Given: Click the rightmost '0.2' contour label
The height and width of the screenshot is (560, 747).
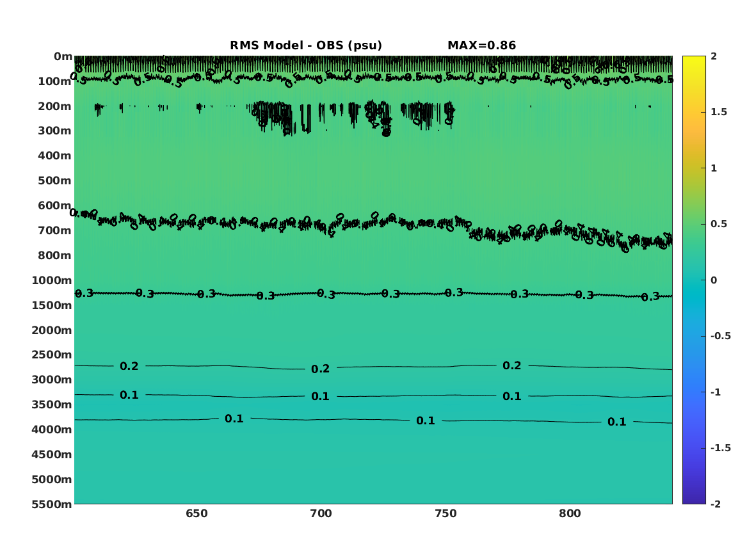Looking at the screenshot, I should coord(512,365).
